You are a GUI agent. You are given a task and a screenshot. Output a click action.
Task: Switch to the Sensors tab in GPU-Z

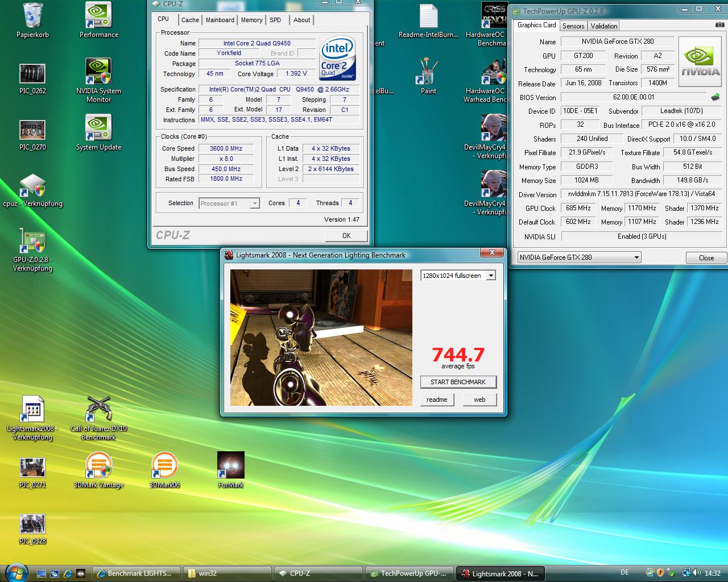tap(573, 26)
